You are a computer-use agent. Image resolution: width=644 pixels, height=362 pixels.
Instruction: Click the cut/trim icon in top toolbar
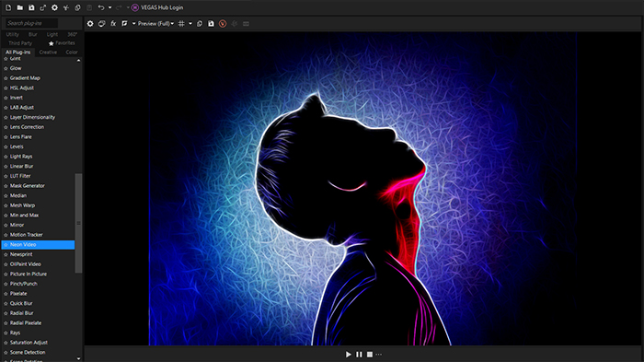point(65,7)
